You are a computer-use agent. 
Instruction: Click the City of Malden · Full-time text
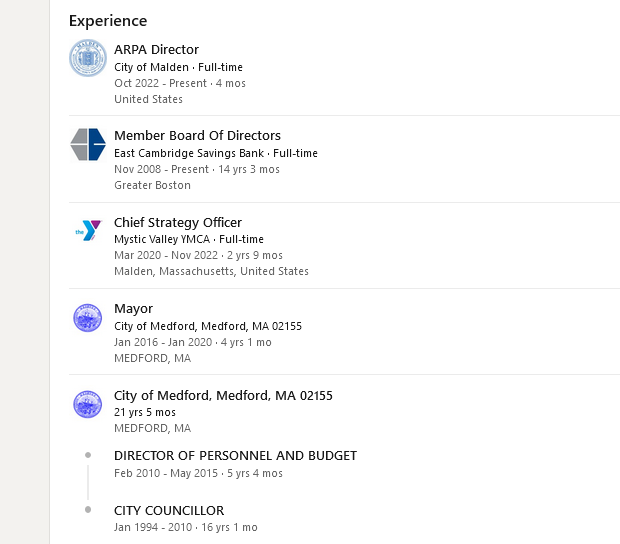(178, 67)
